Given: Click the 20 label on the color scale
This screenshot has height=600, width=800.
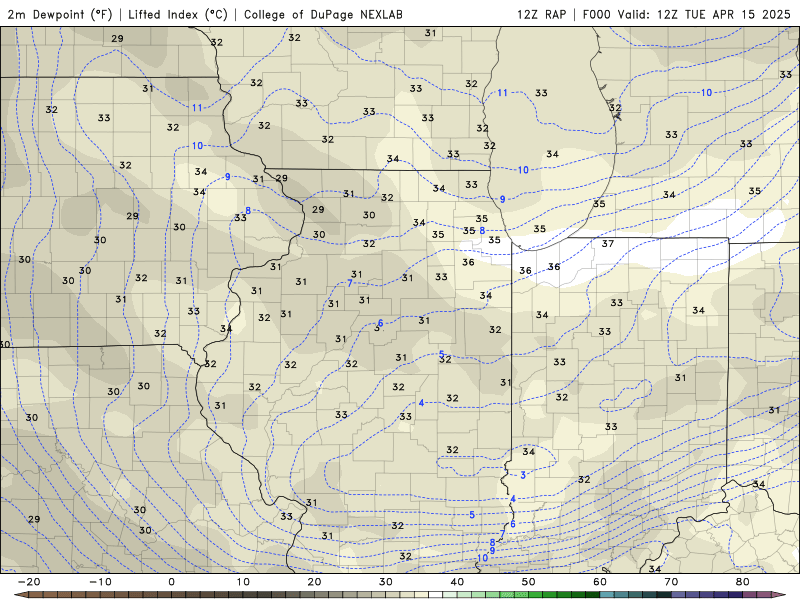Looking at the screenshot, I should pos(314,582).
